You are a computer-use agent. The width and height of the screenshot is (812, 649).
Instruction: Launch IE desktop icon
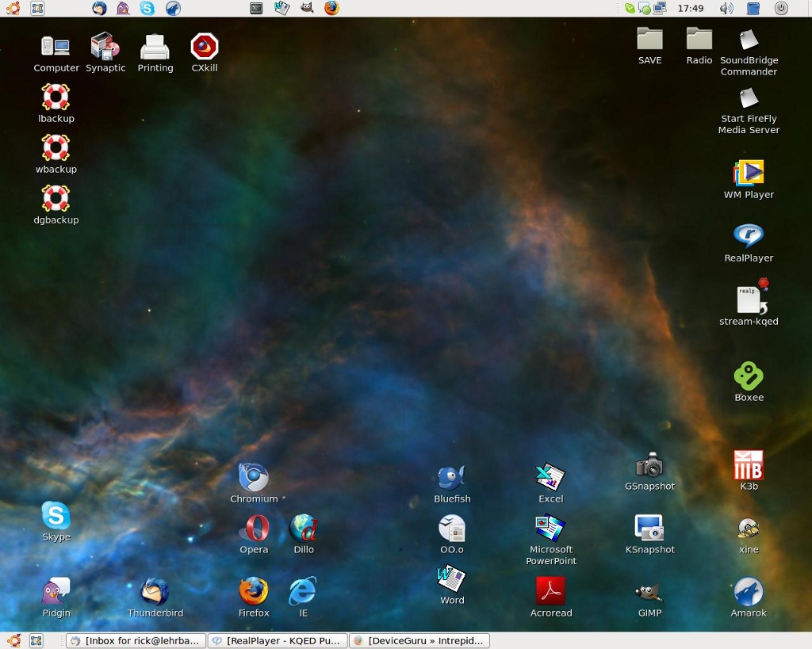303,591
